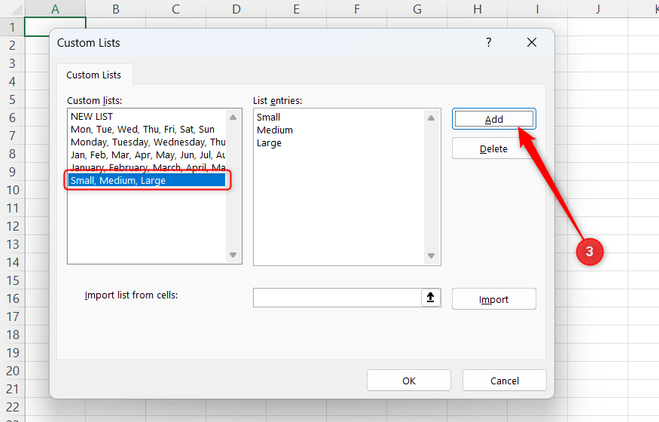Viewport: 659px width, 422px height.
Task: Select the Mon, Tue, Wed list entry
Action: [x=147, y=129]
